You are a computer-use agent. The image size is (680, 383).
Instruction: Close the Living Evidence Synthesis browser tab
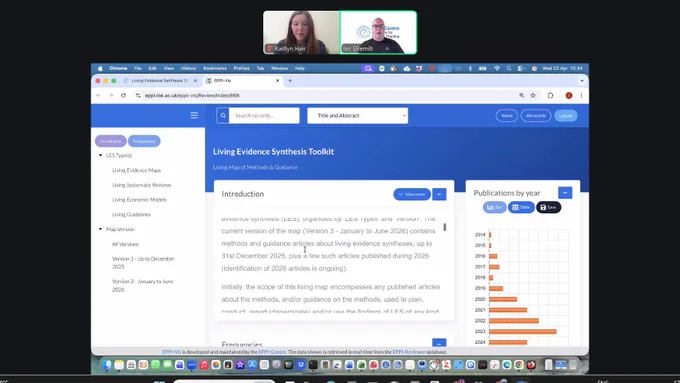point(195,81)
